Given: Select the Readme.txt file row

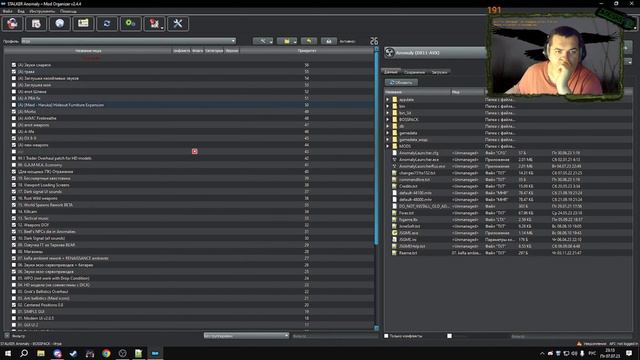Looking at the screenshot, I should 508,253.
